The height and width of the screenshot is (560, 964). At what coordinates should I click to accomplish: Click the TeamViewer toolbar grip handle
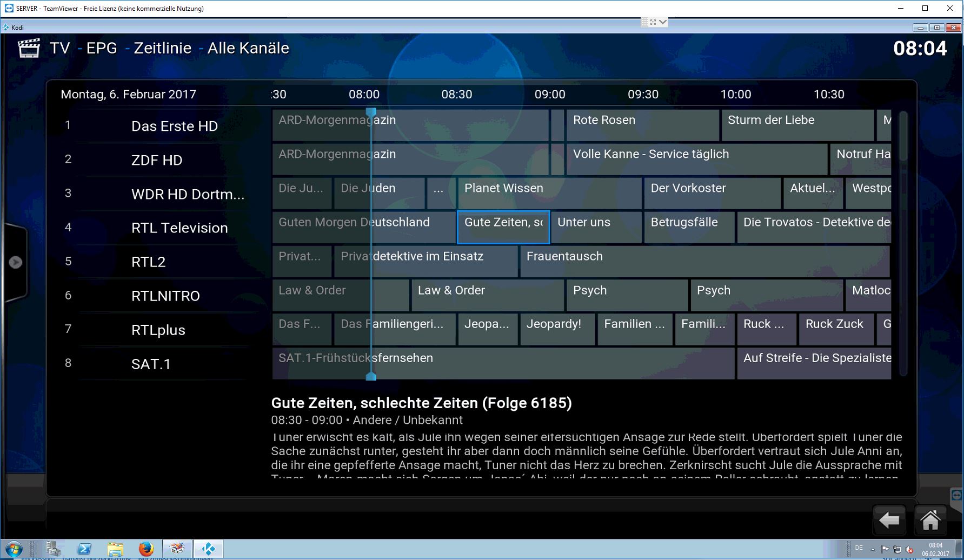tap(644, 22)
